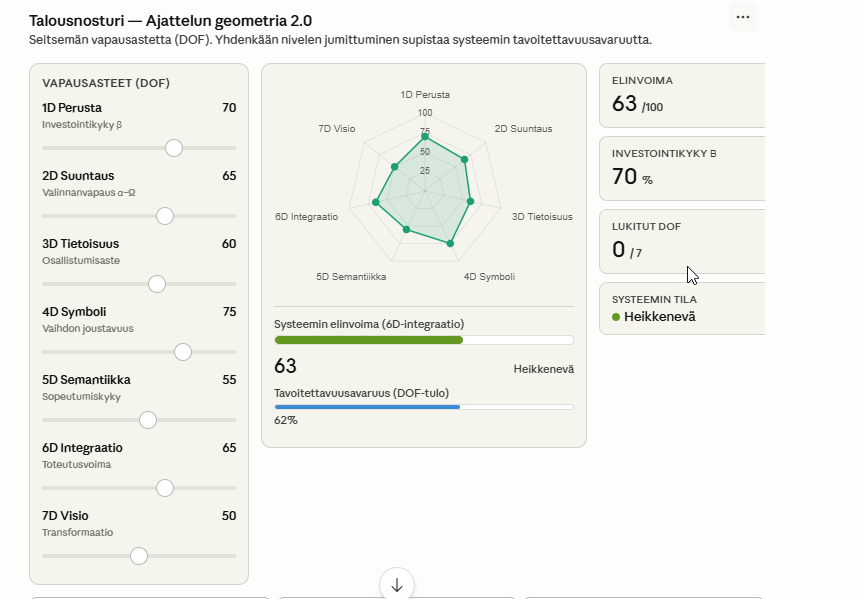
Task: Click the blue Tavoitettavuusavaruus progress bar
Action: pos(423,407)
